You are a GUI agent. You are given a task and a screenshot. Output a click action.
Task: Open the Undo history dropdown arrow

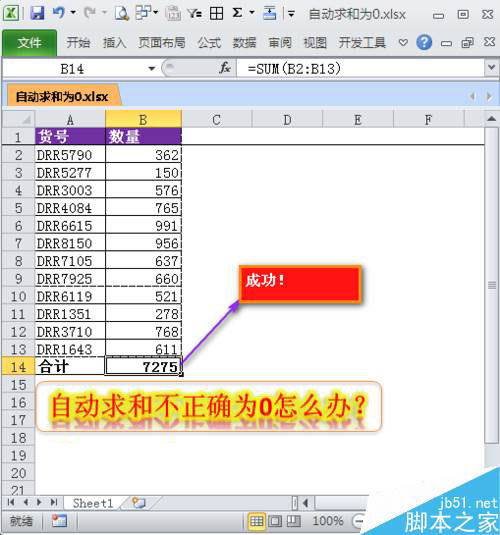pyautogui.click(x=73, y=13)
